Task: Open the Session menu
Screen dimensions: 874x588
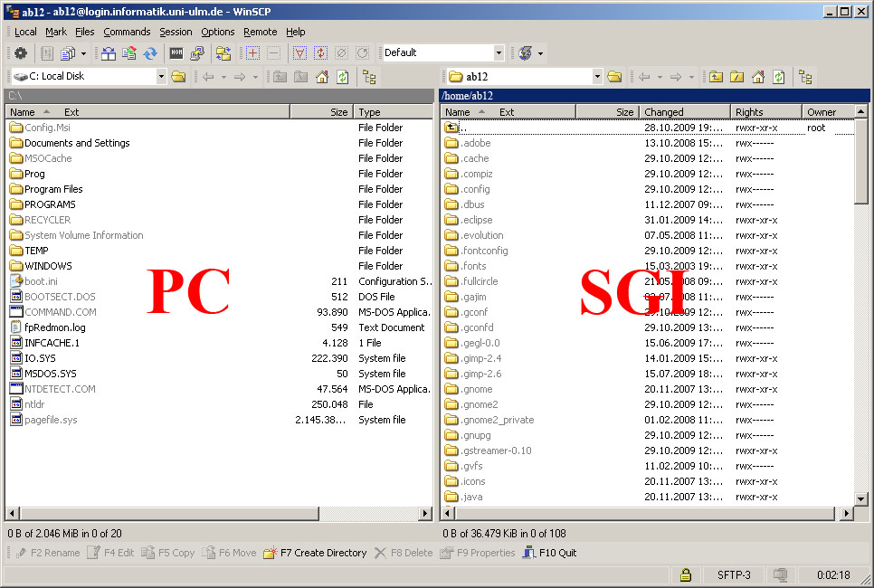Action: (x=176, y=32)
